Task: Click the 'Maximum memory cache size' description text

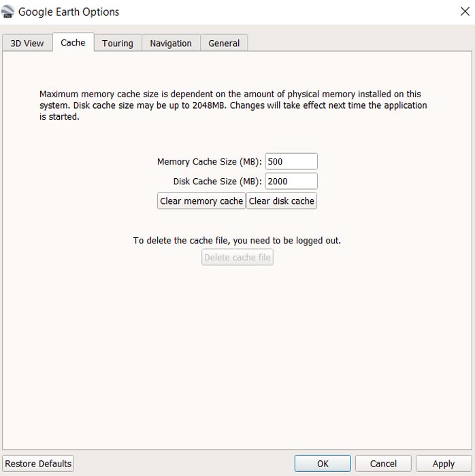Action: 233,105
